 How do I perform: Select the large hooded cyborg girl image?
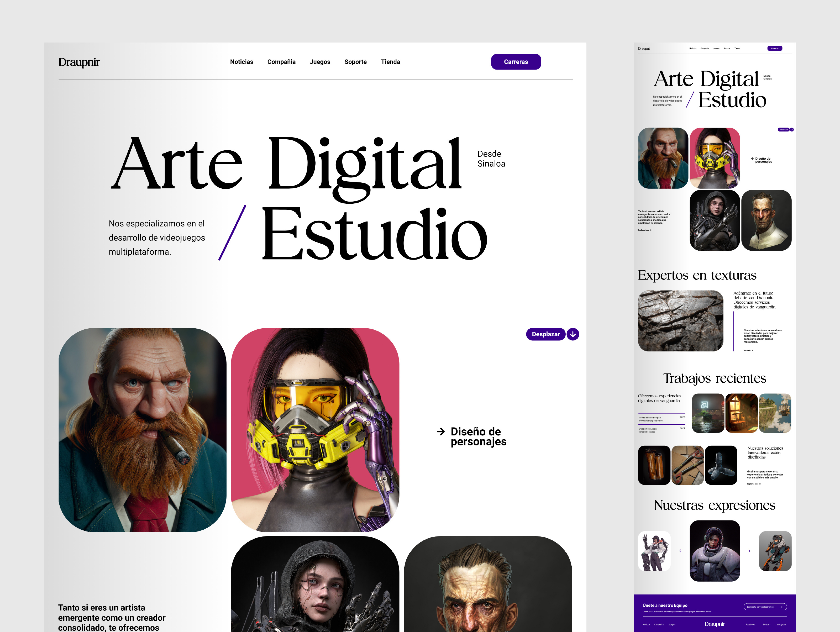315,584
